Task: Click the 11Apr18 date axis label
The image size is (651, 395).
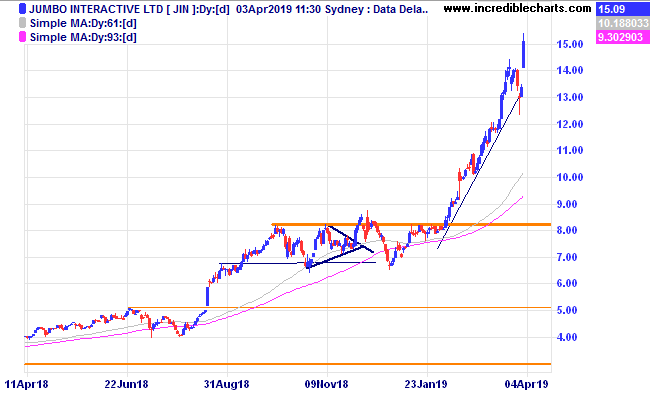Action: pyautogui.click(x=27, y=384)
